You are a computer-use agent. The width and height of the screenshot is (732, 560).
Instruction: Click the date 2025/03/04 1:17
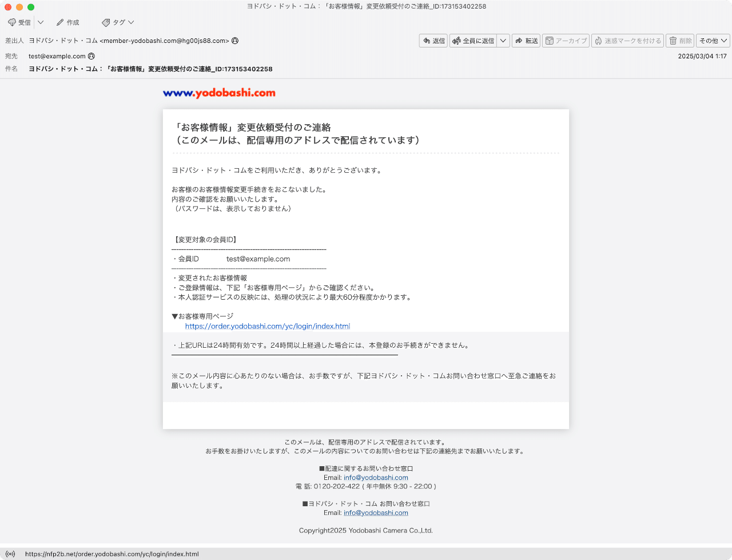point(702,56)
